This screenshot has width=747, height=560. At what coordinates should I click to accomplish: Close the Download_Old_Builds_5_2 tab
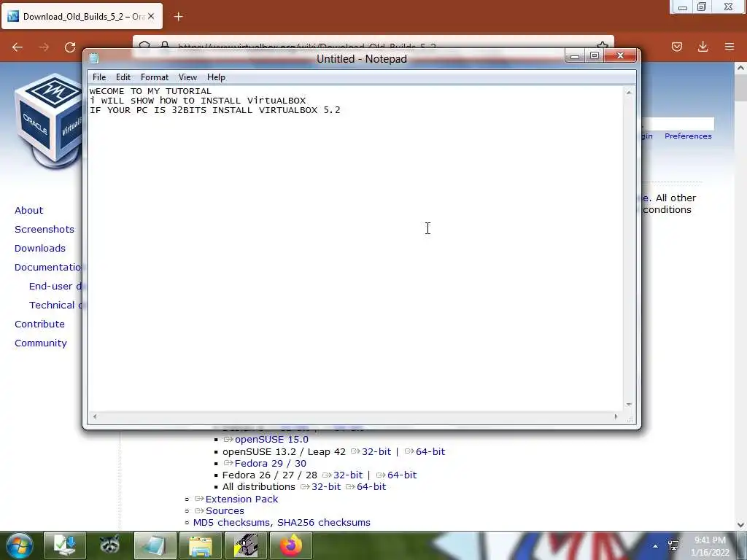point(151,17)
